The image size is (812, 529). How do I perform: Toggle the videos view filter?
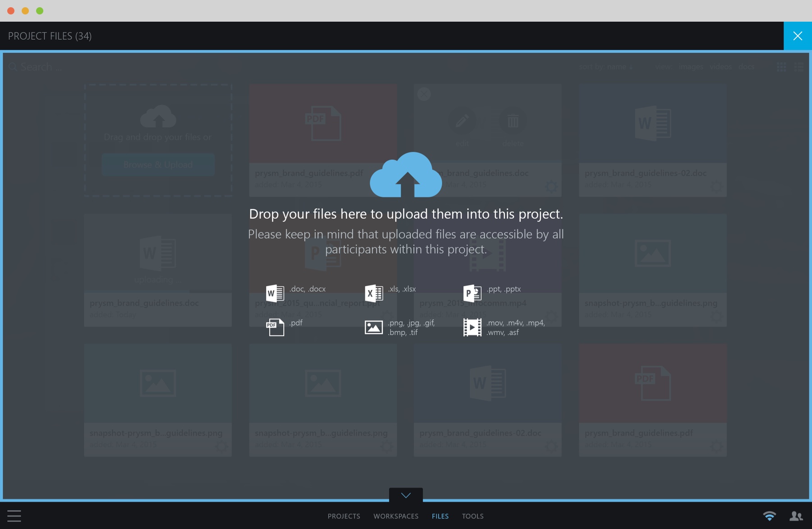point(720,66)
